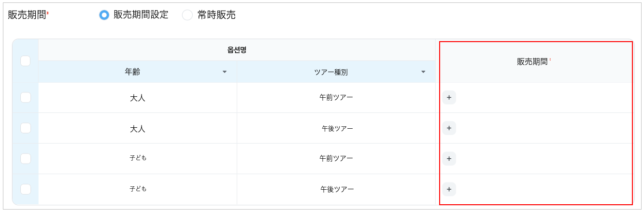Open the ツアー種別 column dropdown arrow
The height and width of the screenshot is (212, 644).
click(423, 72)
